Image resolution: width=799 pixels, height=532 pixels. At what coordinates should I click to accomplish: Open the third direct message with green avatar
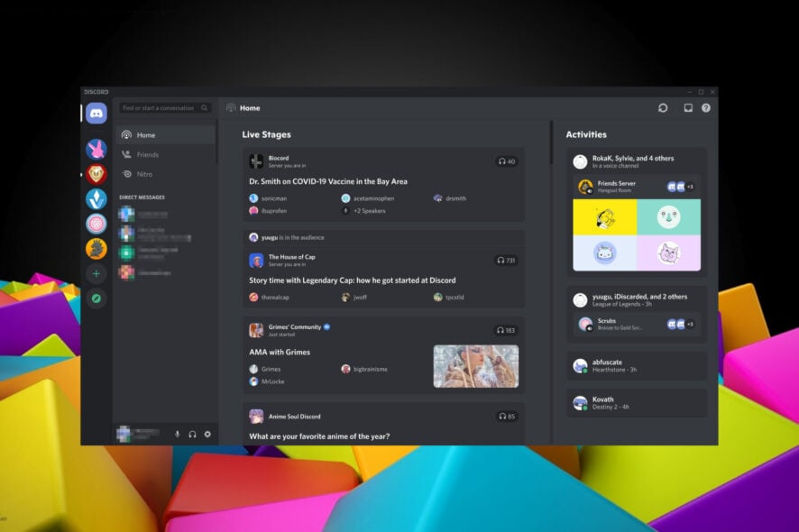(165, 252)
